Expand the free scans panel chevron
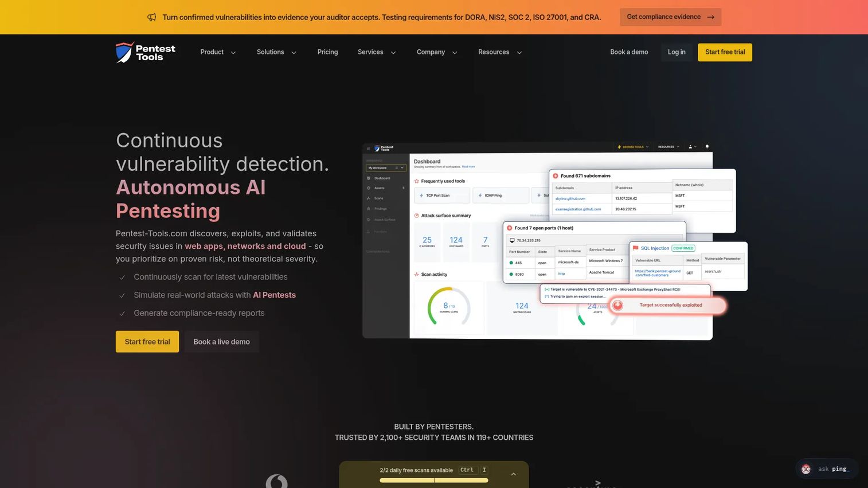The height and width of the screenshot is (488, 868). [x=514, y=474]
